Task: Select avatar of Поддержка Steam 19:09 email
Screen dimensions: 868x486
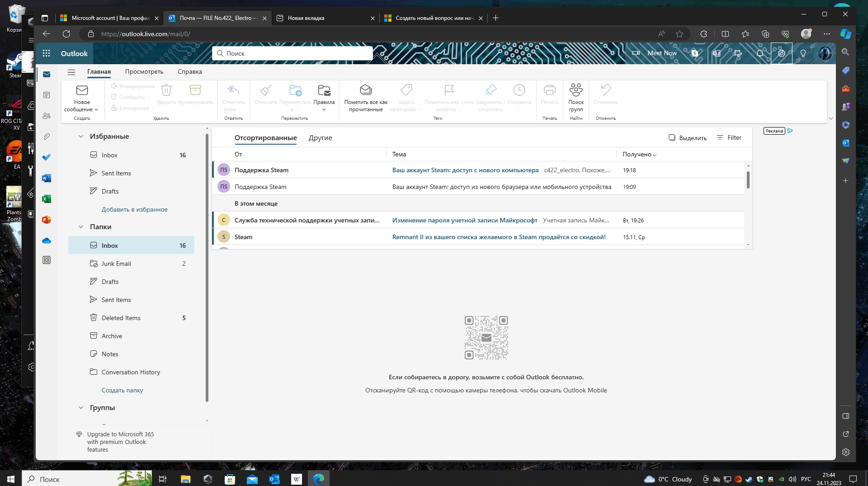Action: (224, 187)
